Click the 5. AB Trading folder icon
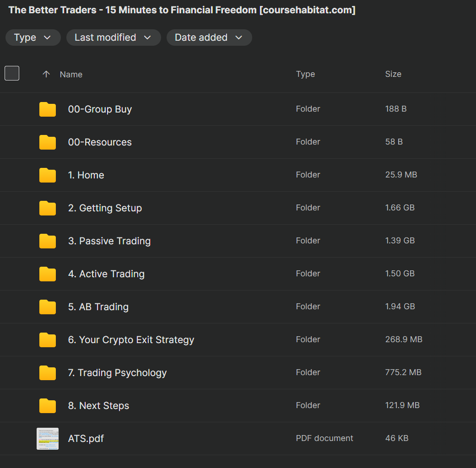The height and width of the screenshot is (468, 476). click(x=48, y=307)
